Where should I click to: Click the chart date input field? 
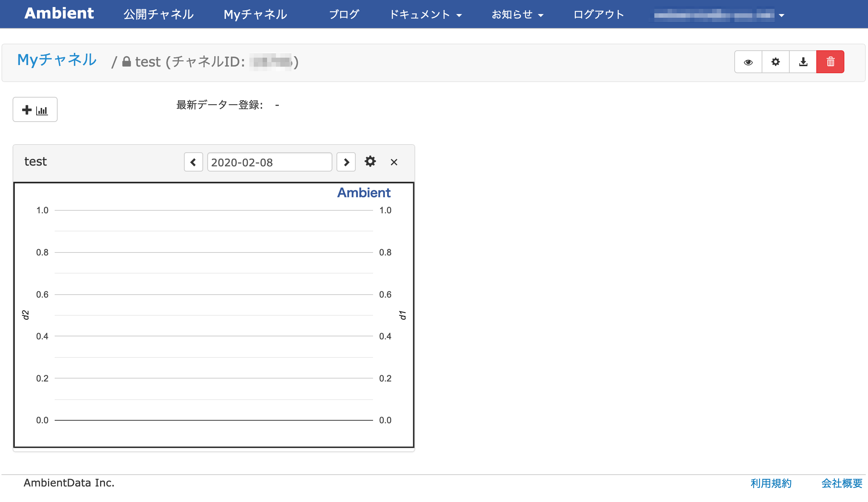[x=269, y=162]
